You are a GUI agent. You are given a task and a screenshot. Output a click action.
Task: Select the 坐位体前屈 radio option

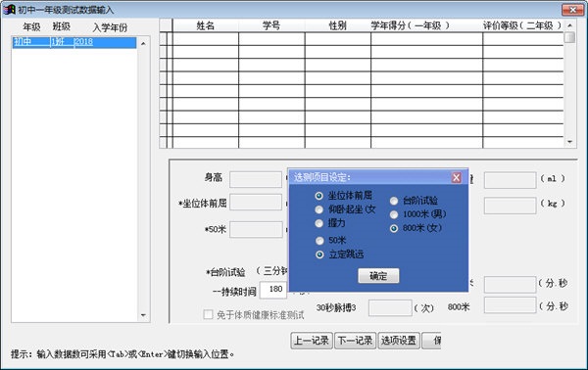coord(319,196)
